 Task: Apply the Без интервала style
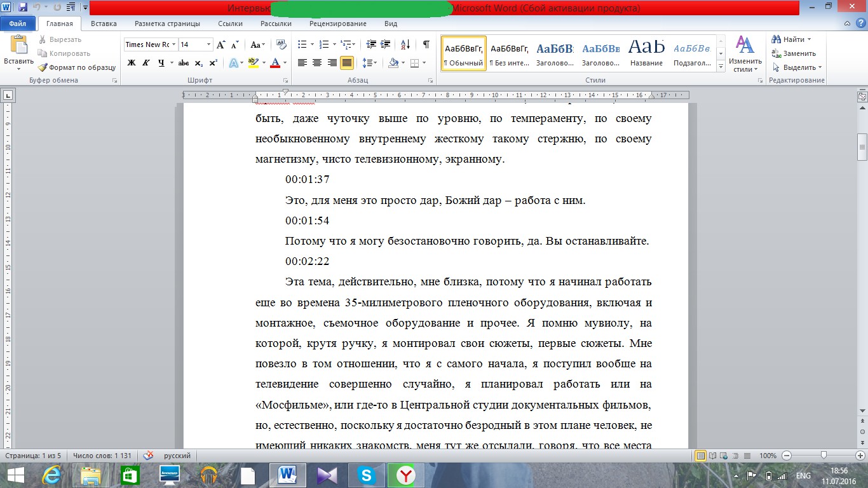click(x=510, y=53)
